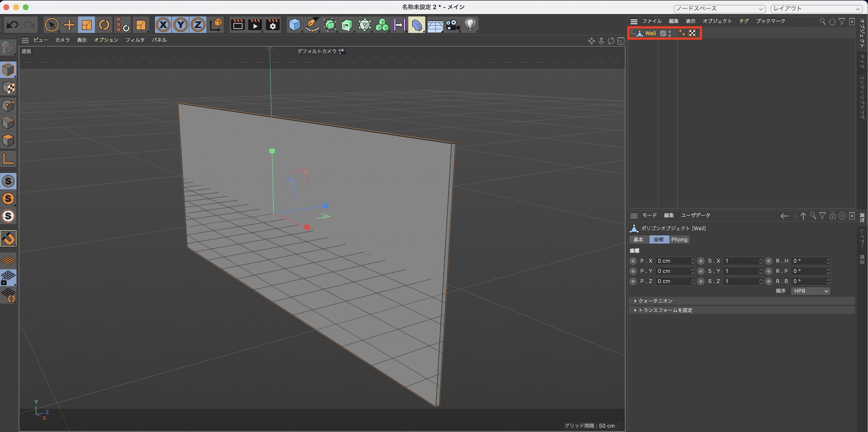
Task: Click the Light bulb object icon
Action: (x=470, y=25)
